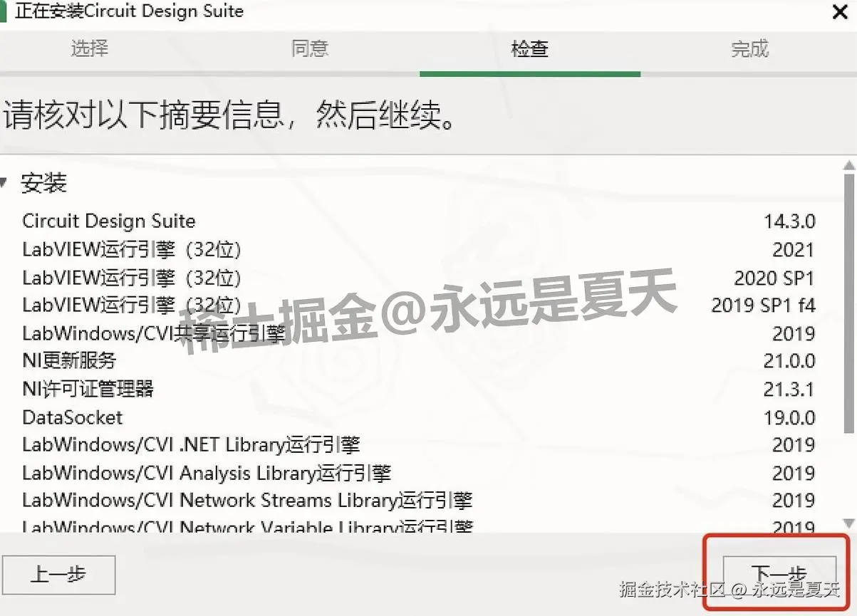Select the NI更新服务 row
The width and height of the screenshot is (857, 616).
tap(419, 361)
